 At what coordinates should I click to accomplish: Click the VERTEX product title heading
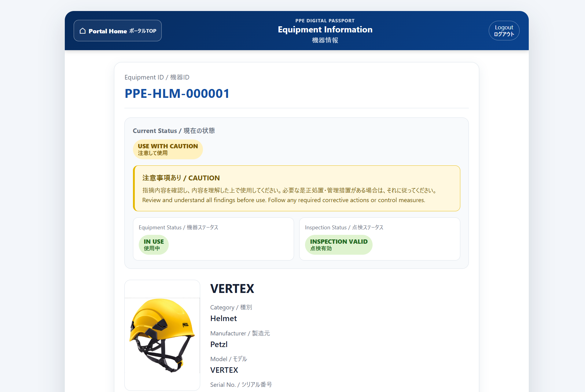click(x=232, y=289)
